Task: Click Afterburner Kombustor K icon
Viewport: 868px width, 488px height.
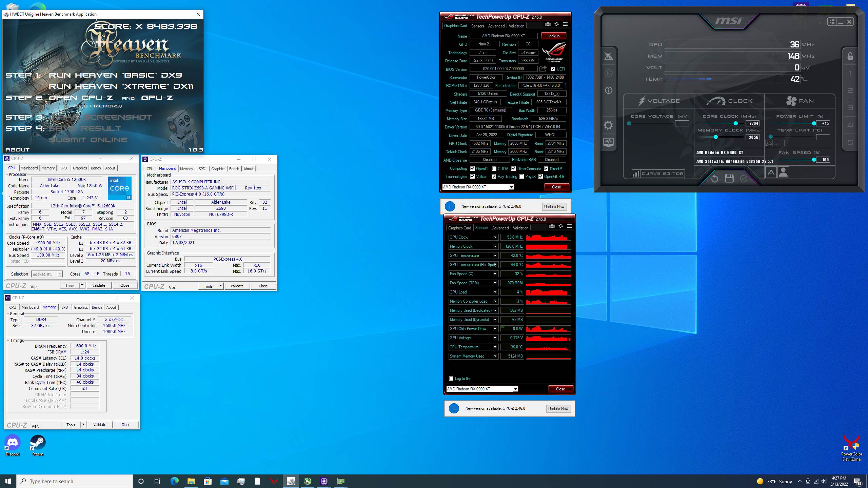Action: click(x=609, y=73)
